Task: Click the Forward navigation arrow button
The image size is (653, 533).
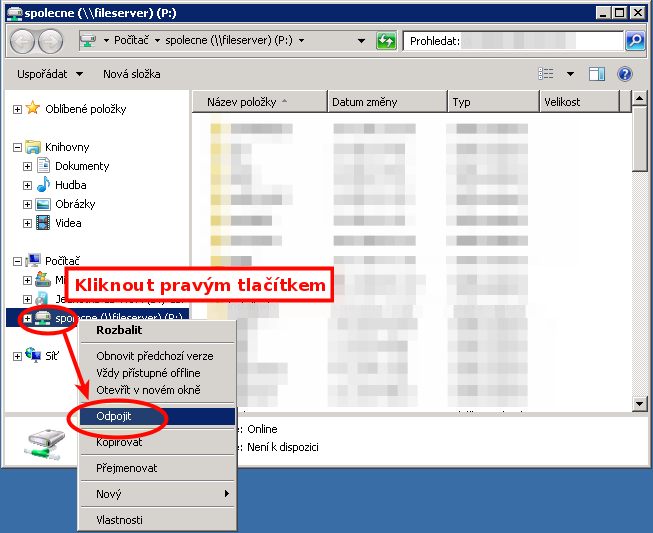Action: coord(50,41)
